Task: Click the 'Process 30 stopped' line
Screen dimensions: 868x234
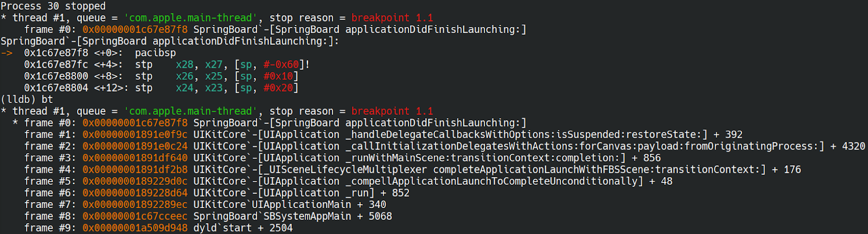Action: click(x=53, y=6)
